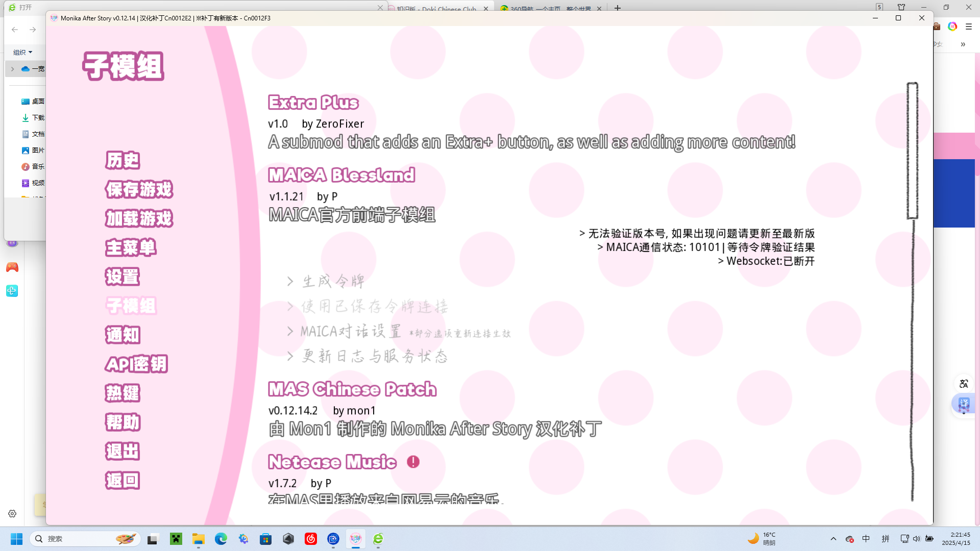Click the taskbar 搜索 search box
Screen dimensions: 980x551
click(x=86, y=539)
